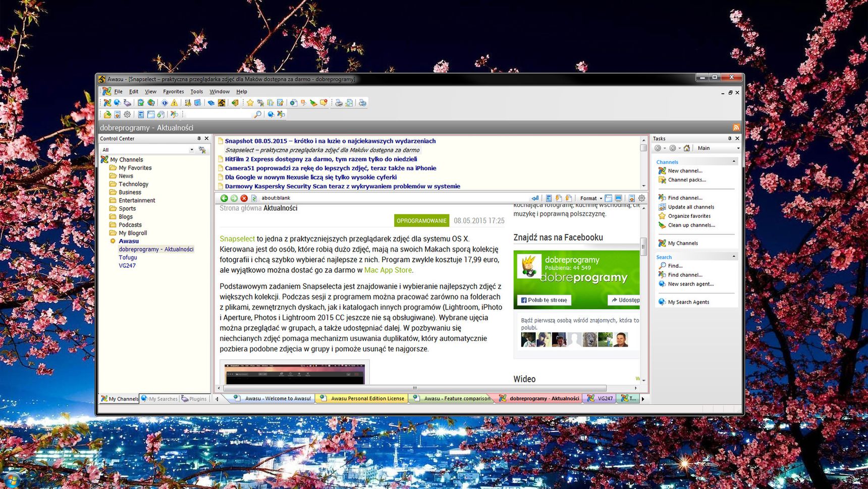Switch to the VG247 document tab
Screen dimensions: 868x489
pos(600,399)
